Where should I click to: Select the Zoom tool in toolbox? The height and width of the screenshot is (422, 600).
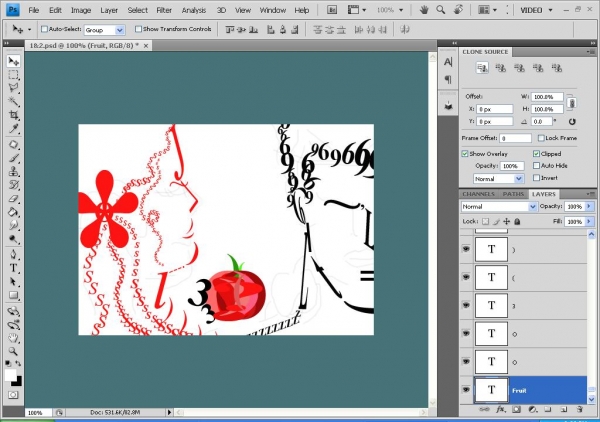[x=13, y=351]
